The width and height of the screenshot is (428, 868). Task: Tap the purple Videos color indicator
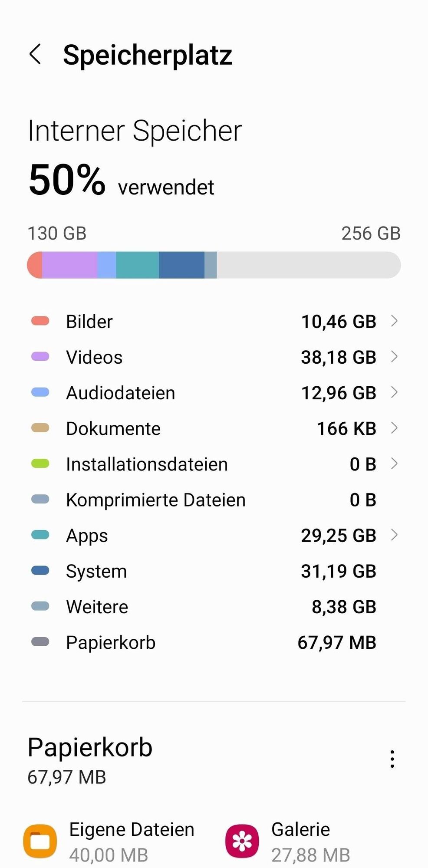pos(40,357)
